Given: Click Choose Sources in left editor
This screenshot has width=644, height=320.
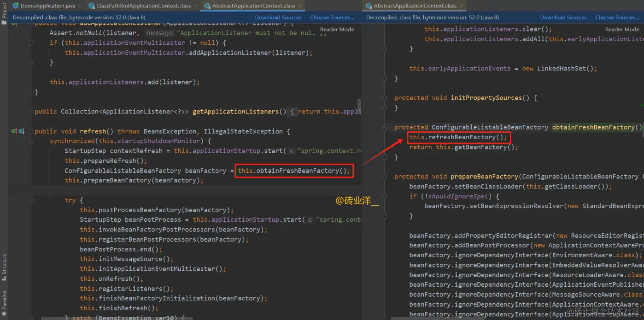Looking at the screenshot, I should pyautogui.click(x=332, y=18).
